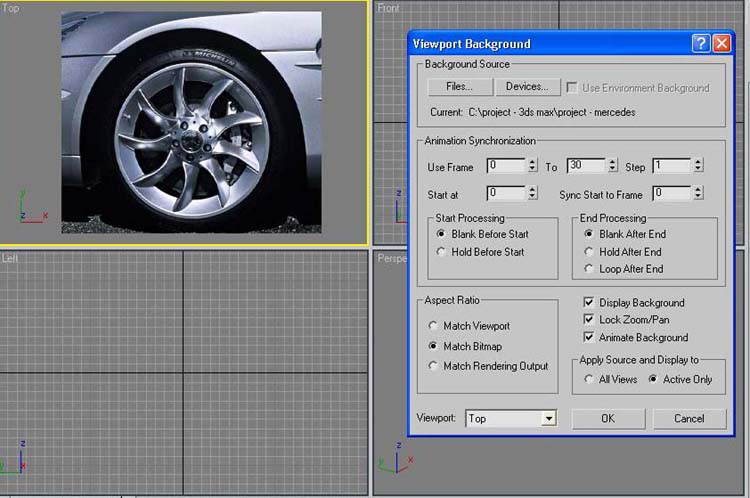
Task: Expand the Viewport dropdown list
Action: [x=548, y=418]
